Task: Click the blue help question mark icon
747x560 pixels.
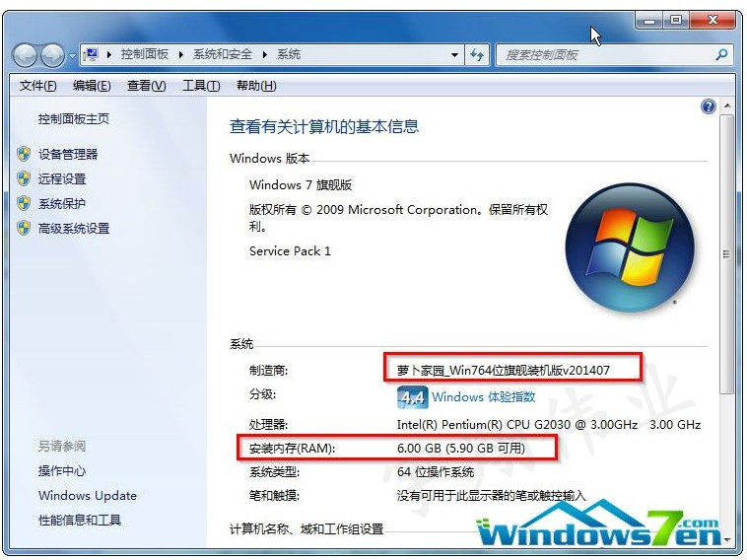Action: [x=709, y=106]
